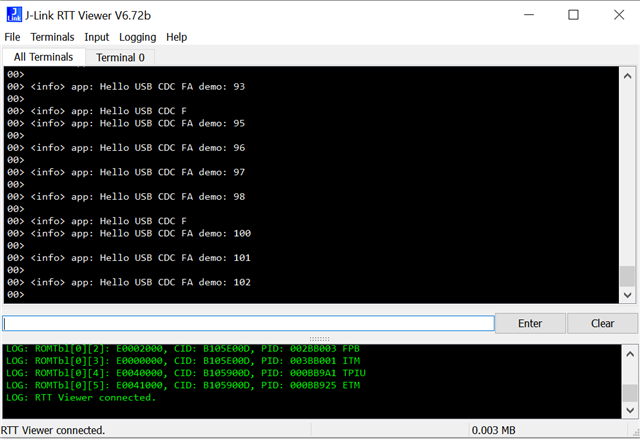Open the Logging menu
640x439 pixels.
pos(138,37)
